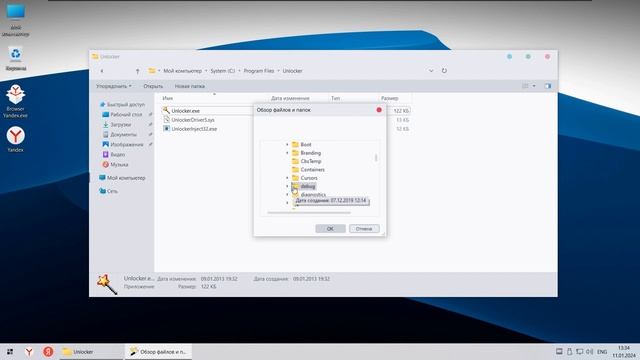Refresh the Explorer folder view
The width and height of the screenshot is (640, 360).
click(x=444, y=71)
